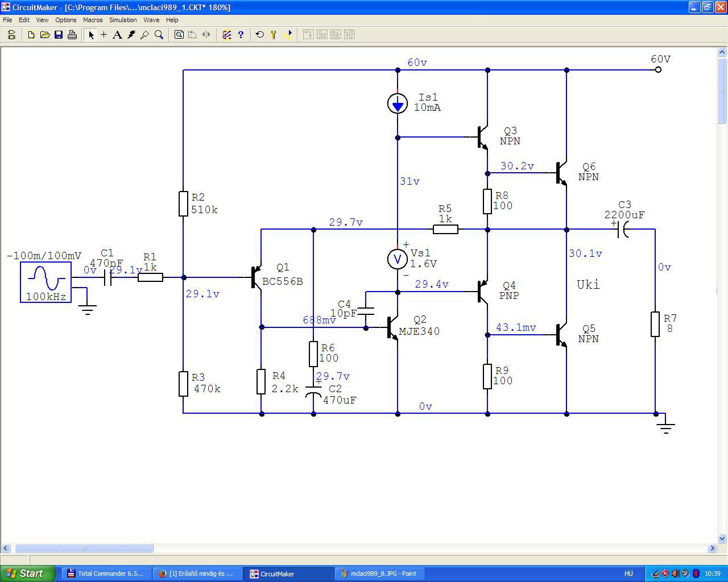Image resolution: width=728 pixels, height=582 pixels.
Task: Click the analog/digital mode toolbar icon
Action: tap(227, 35)
